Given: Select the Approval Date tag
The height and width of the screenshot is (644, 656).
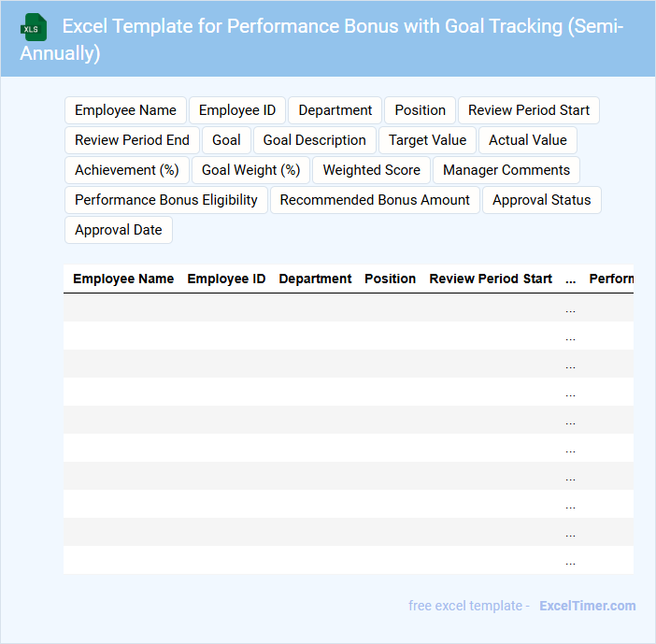Looking at the screenshot, I should pos(119,230).
